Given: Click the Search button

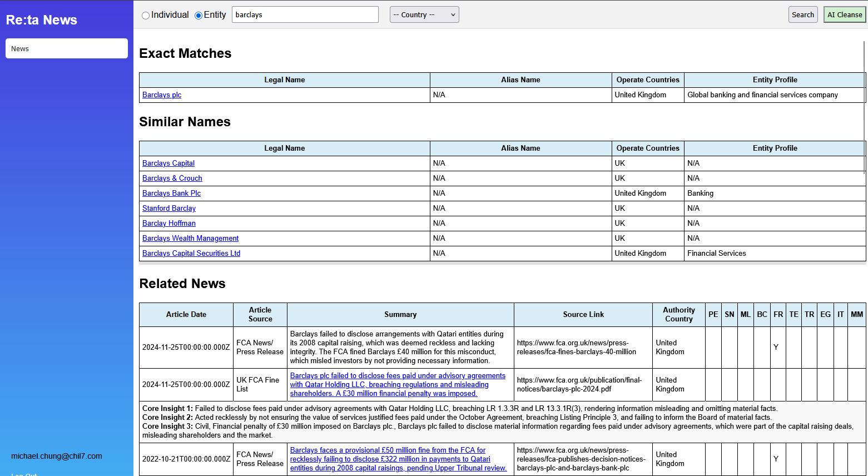Looking at the screenshot, I should 803,14.
